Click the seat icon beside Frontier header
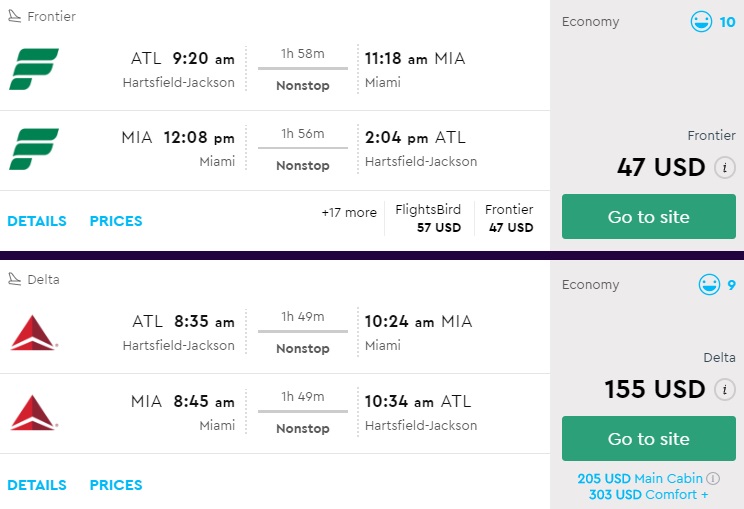 point(14,16)
